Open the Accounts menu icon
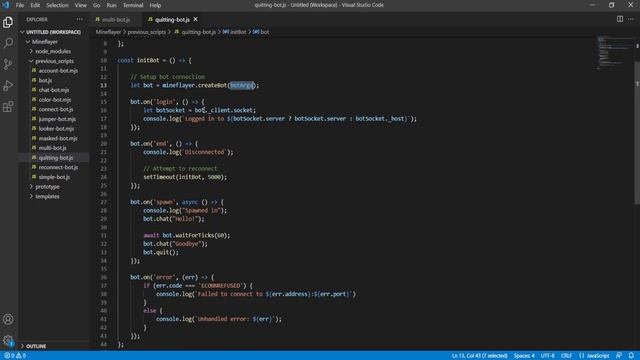Screen dimensions: 640x360 [8, 319]
